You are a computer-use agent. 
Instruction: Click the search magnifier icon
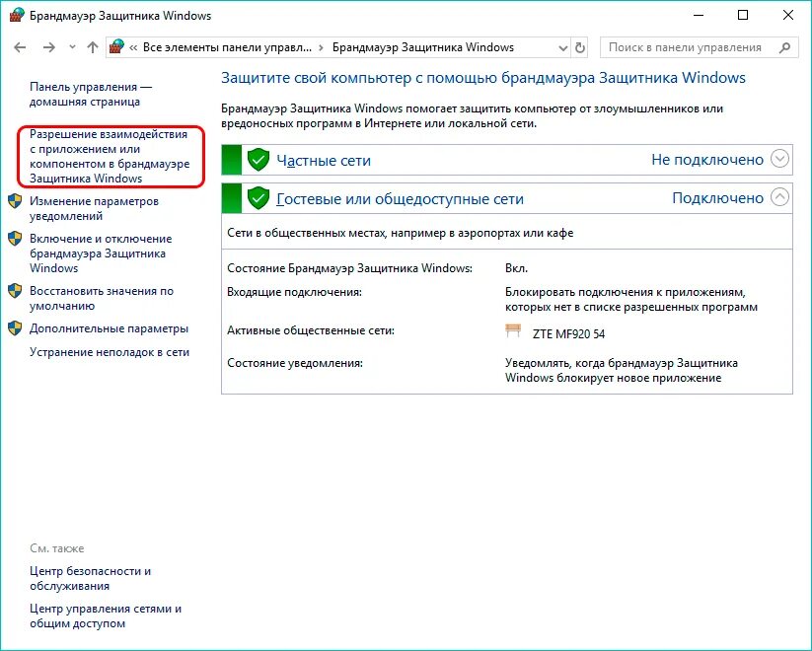point(785,47)
